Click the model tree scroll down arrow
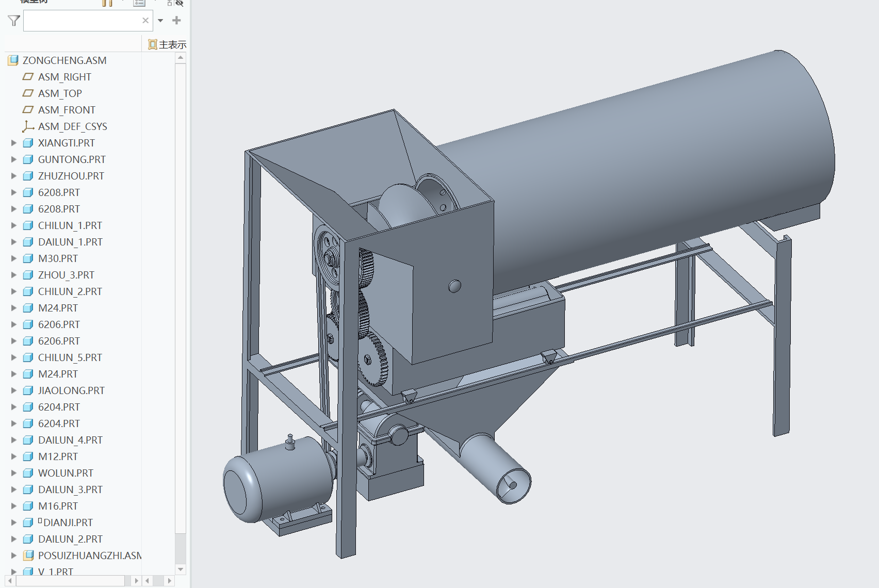The height and width of the screenshot is (588, 879). pyautogui.click(x=181, y=569)
